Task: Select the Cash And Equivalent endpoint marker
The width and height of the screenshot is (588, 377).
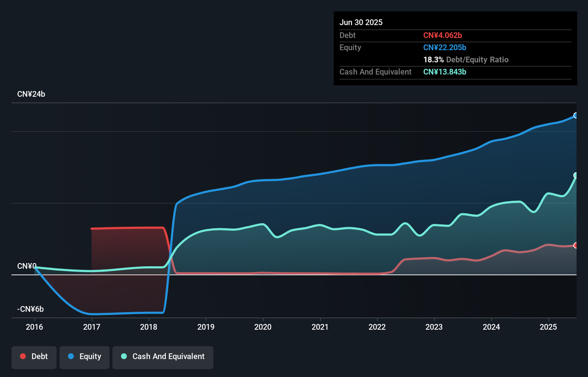Action: [575, 175]
